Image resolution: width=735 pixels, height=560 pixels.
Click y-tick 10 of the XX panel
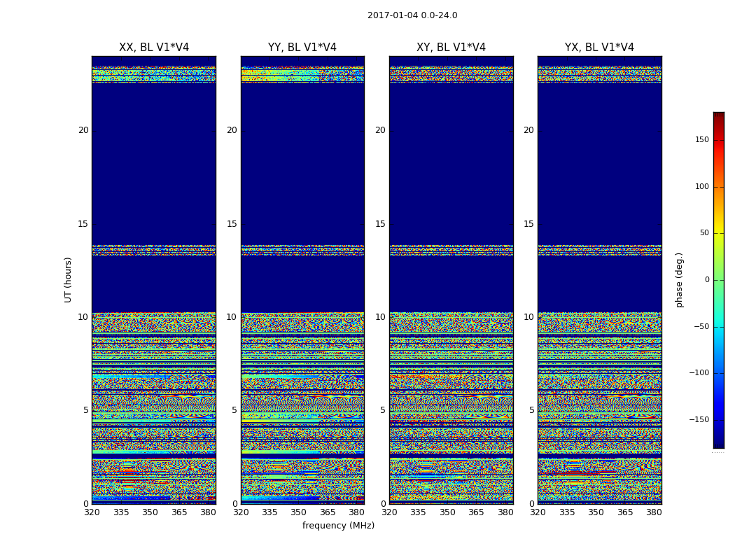tap(83, 317)
